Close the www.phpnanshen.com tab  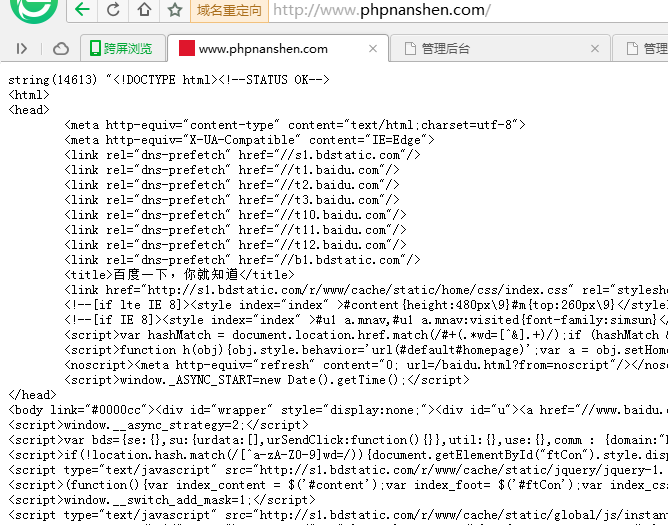[373, 49]
